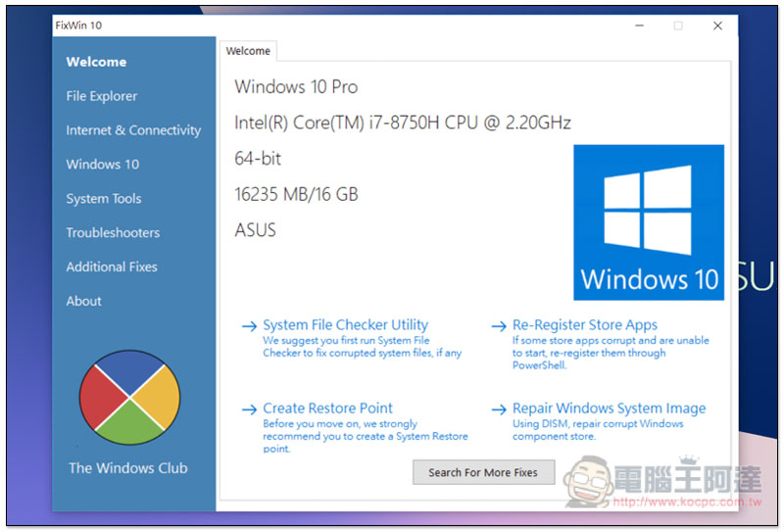Click the arrow icon beside Create Restore Point
Image resolution: width=784 pixels, height=532 pixels.
pos(249,410)
